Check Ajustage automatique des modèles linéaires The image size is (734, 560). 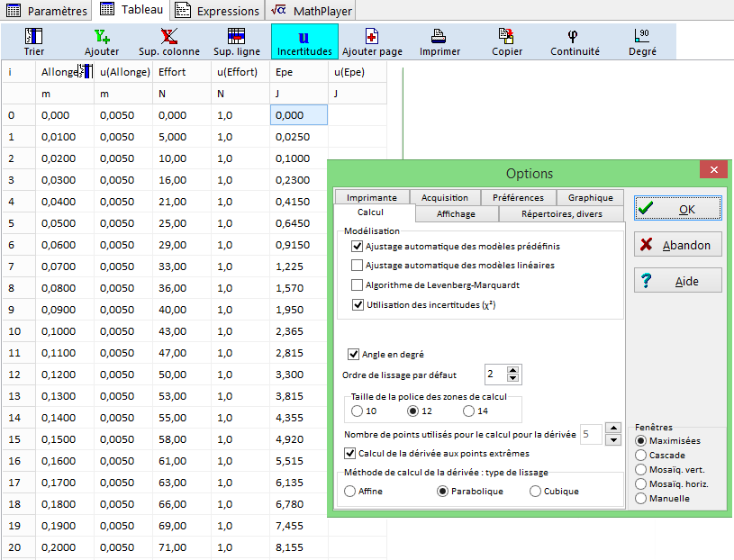click(x=358, y=266)
